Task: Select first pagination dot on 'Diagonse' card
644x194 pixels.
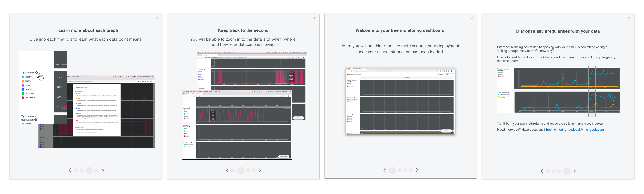Action: 548,171
